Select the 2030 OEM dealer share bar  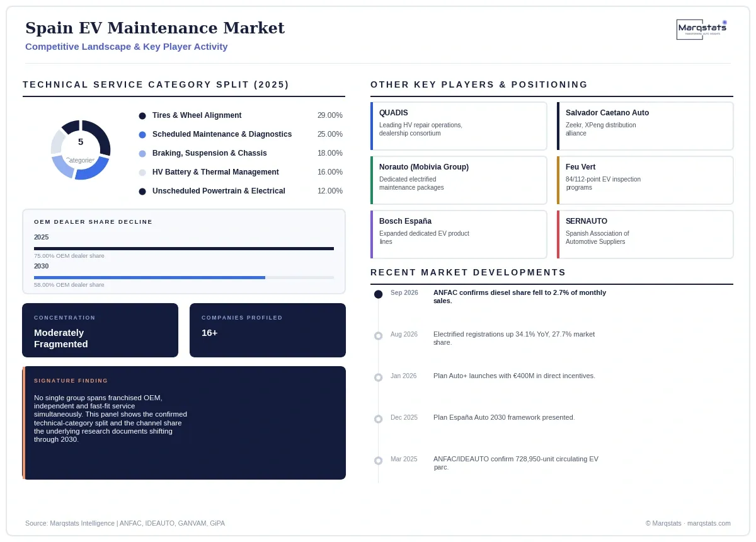[184, 277]
